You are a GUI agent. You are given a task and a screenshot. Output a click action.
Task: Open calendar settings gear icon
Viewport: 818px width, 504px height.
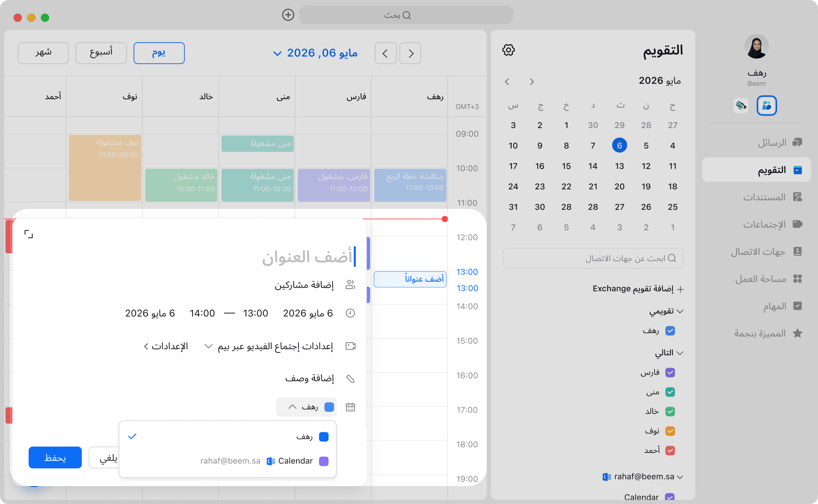coord(508,50)
